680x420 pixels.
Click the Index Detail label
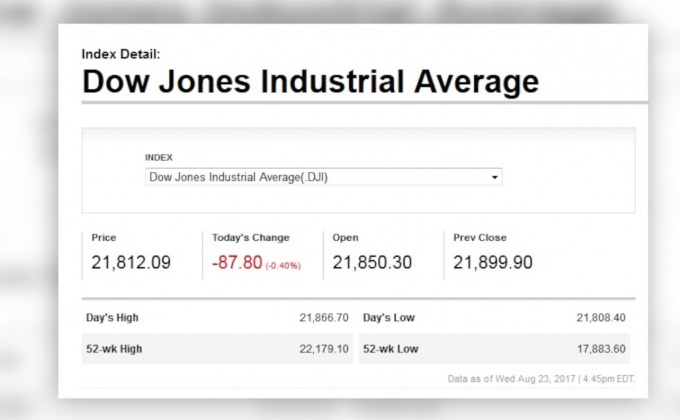pos(120,54)
